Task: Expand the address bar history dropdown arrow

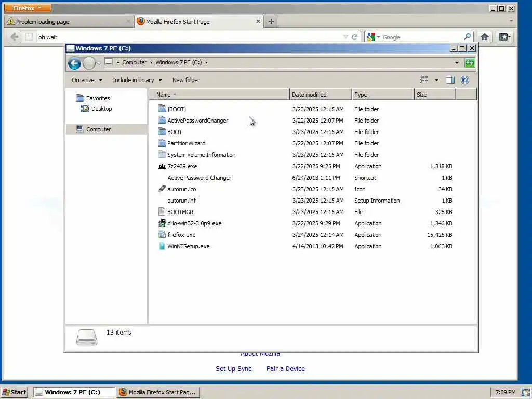Action: tap(457, 63)
